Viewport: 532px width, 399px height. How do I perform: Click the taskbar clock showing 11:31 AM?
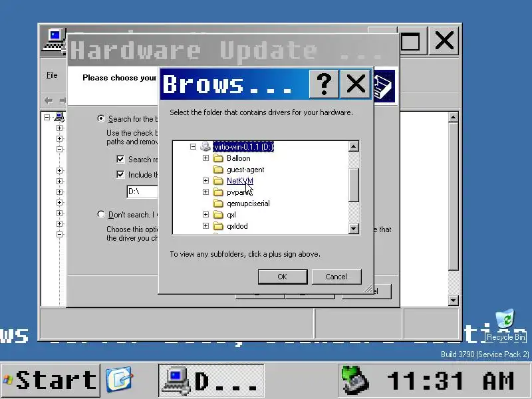(x=451, y=380)
